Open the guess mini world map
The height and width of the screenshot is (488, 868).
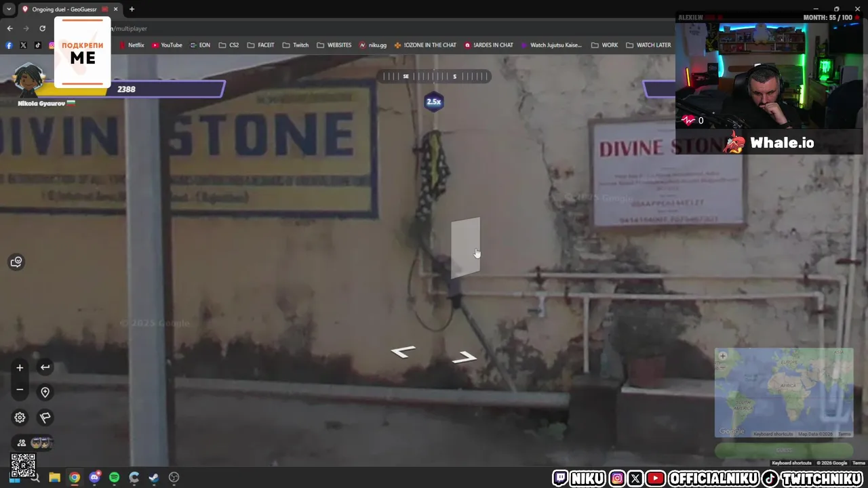pos(784,392)
